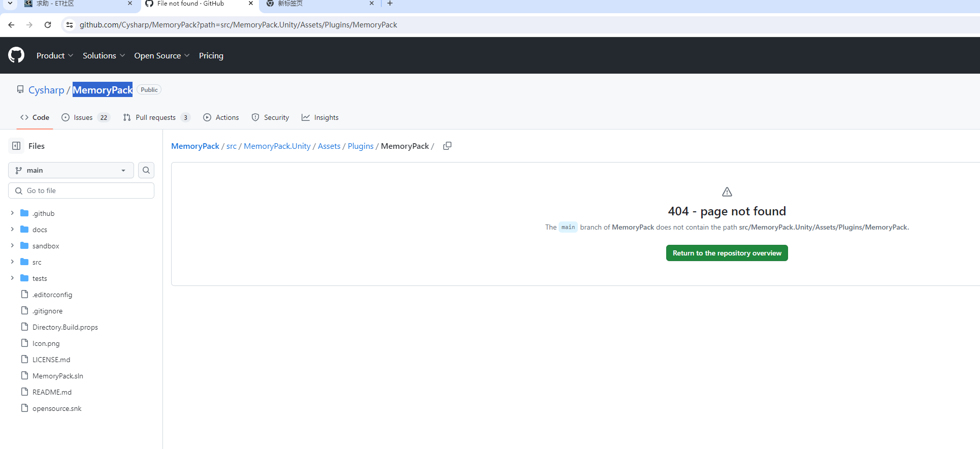The height and width of the screenshot is (449, 980).
Task: Close the 求助 - ET社区 tab
Action: tap(130, 4)
